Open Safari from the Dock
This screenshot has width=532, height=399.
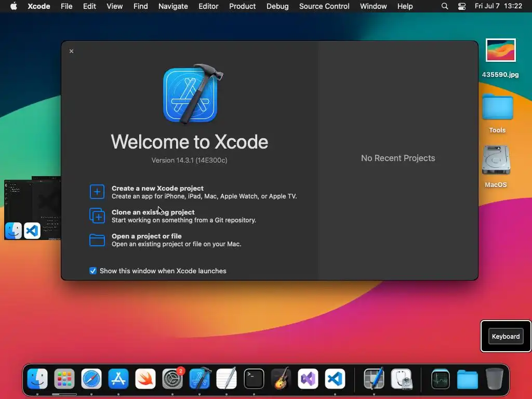pyautogui.click(x=91, y=379)
